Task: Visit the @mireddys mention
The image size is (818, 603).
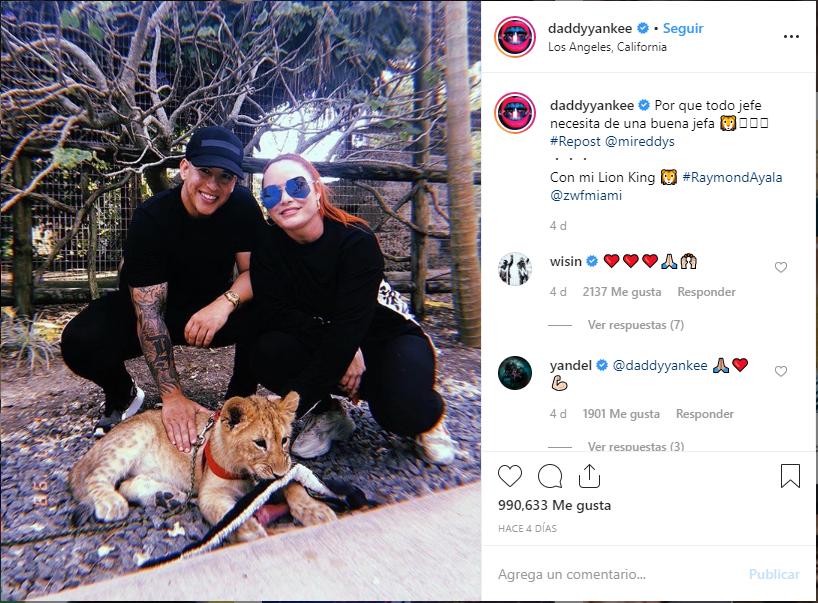Action: pyautogui.click(x=640, y=141)
